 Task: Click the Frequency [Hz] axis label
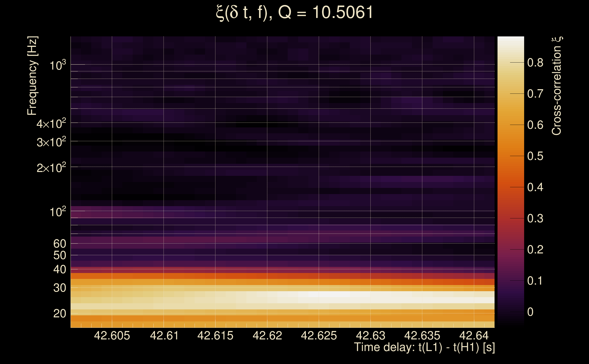point(32,76)
